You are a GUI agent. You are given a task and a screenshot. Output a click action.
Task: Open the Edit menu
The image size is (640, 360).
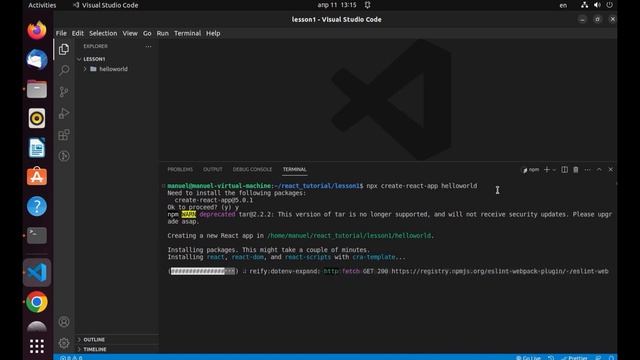[78, 33]
